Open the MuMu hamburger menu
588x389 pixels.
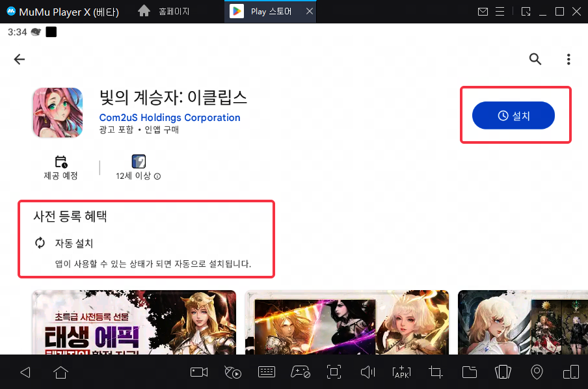point(500,12)
